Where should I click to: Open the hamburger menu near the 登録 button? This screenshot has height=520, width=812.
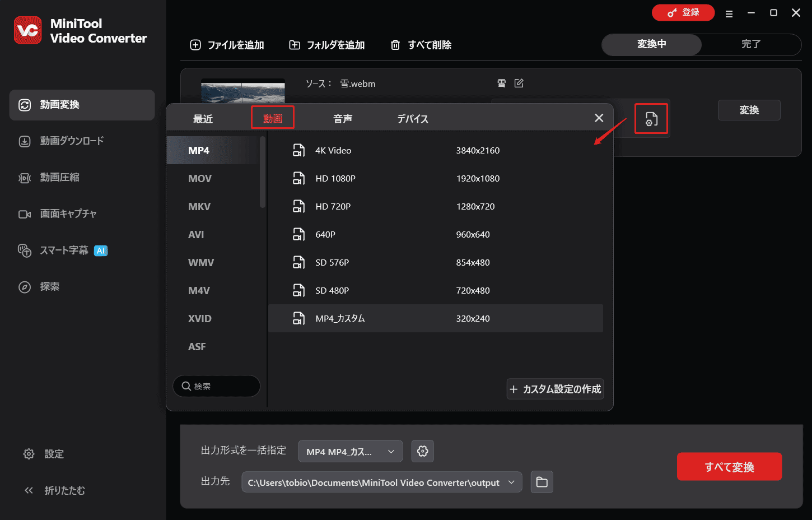[729, 13]
